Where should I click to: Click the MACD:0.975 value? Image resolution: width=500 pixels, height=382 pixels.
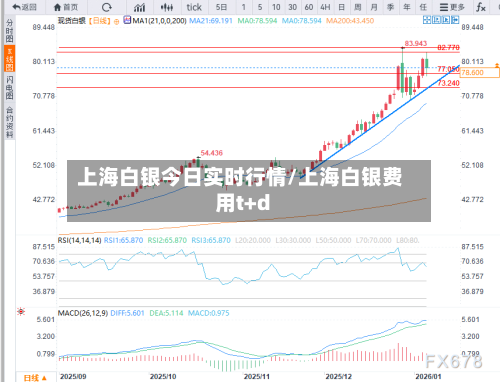(208, 313)
